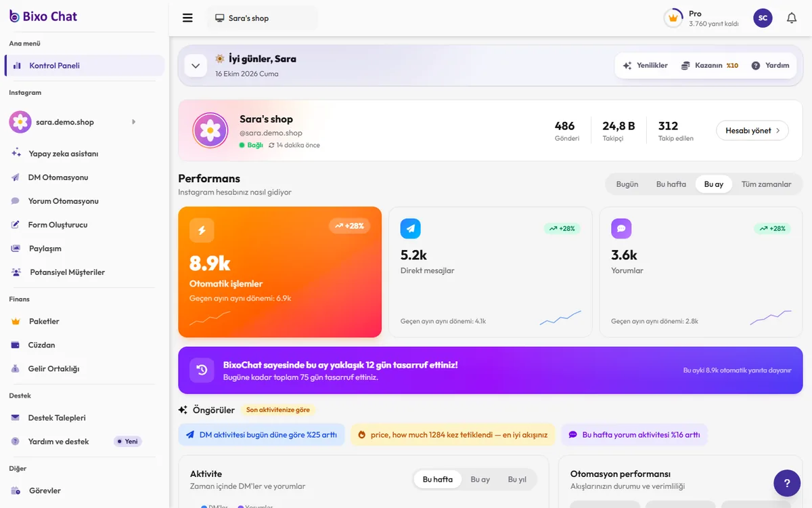Select Bu ay in Aktivite chart
812x508 pixels.
[x=480, y=480]
